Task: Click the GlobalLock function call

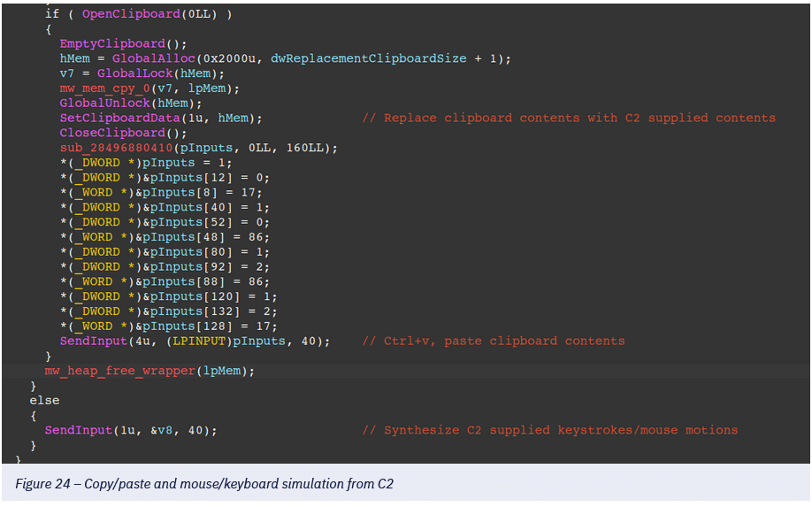Action: tap(134, 73)
